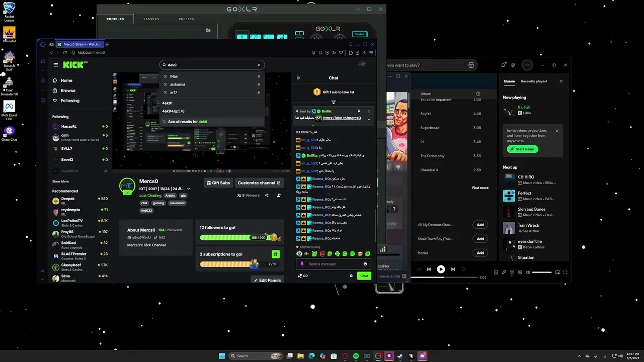Open Customize channel

(259, 183)
